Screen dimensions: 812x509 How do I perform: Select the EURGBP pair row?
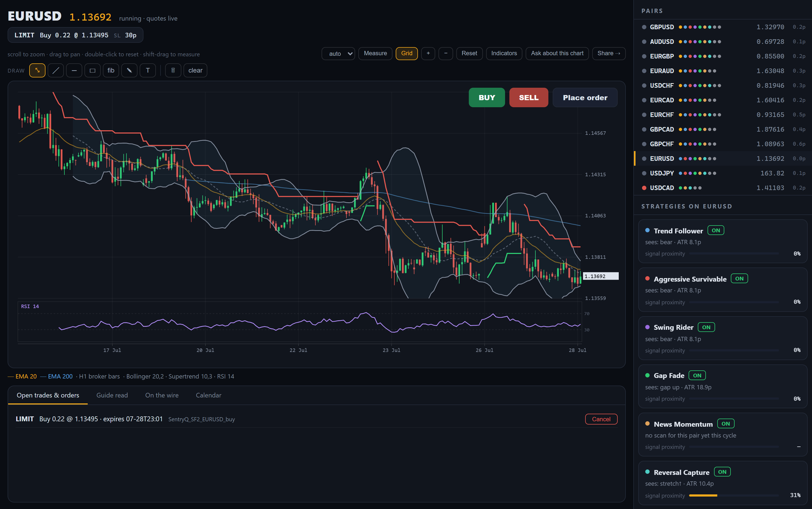(723, 56)
